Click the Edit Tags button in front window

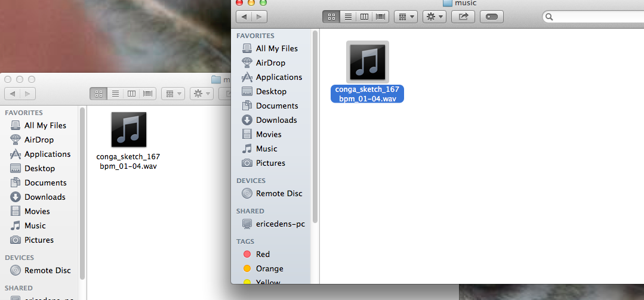(x=492, y=17)
